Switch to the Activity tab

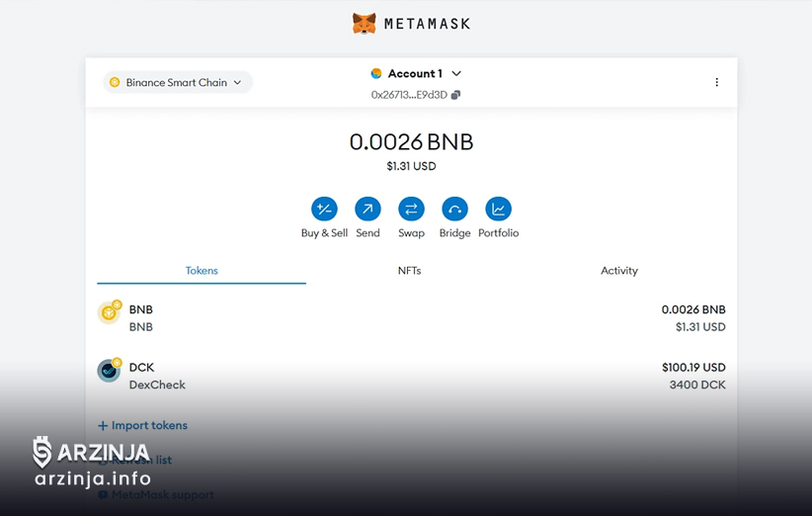coord(619,271)
